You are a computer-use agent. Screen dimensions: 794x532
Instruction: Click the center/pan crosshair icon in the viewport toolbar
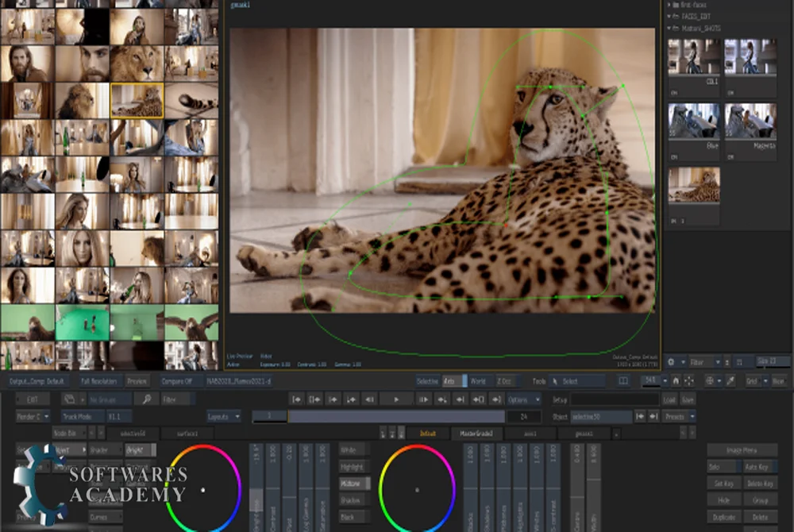689,380
